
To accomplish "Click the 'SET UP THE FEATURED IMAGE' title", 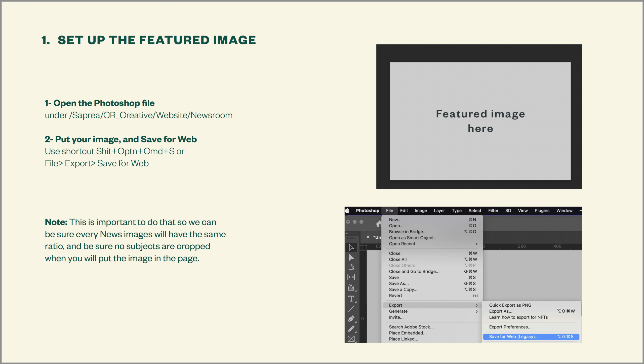I will [x=157, y=40].
